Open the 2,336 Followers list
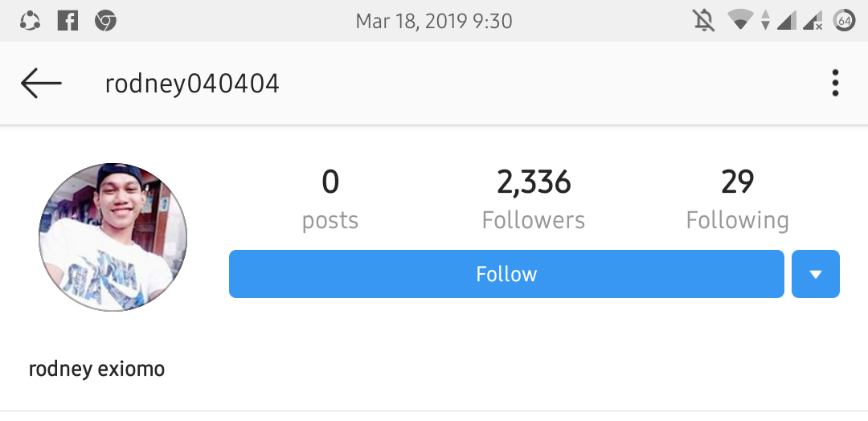Image resolution: width=868 pixels, height=421 pixels. coord(533,200)
